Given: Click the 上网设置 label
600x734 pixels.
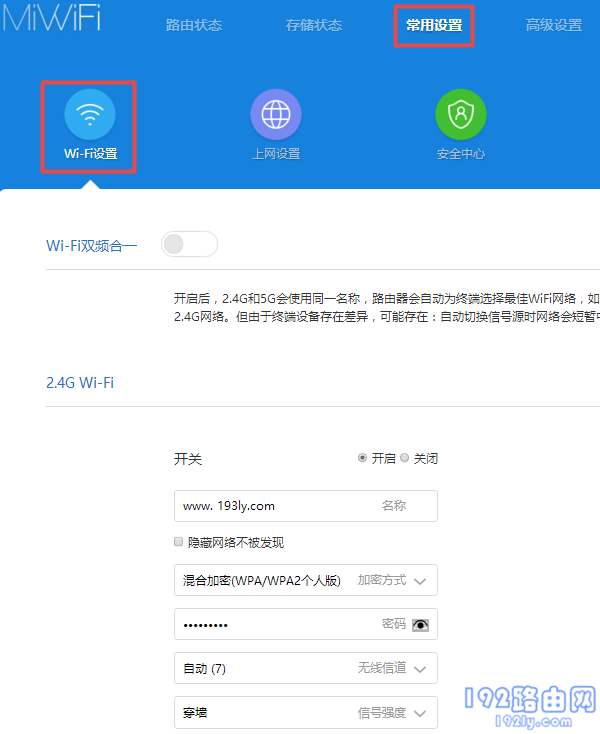Looking at the screenshot, I should (275, 154).
